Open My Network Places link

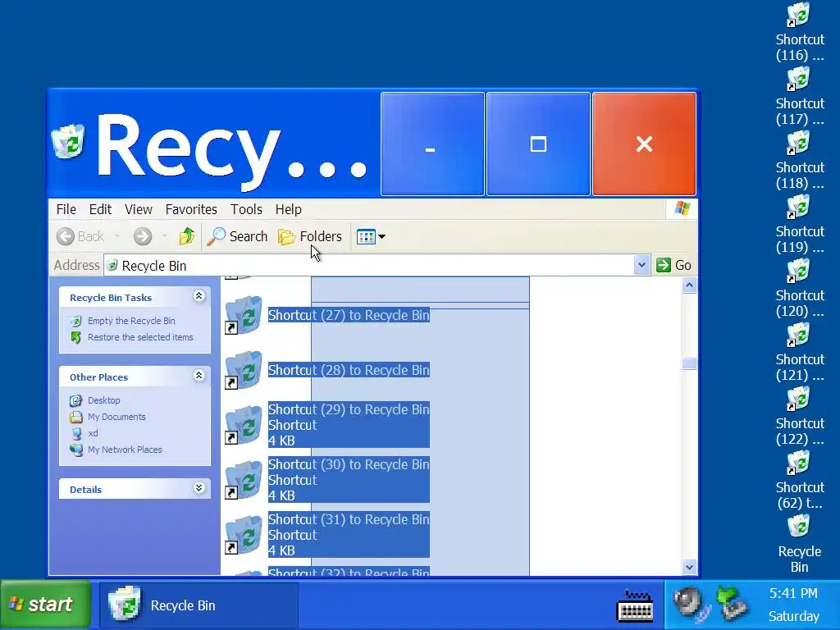tap(125, 450)
